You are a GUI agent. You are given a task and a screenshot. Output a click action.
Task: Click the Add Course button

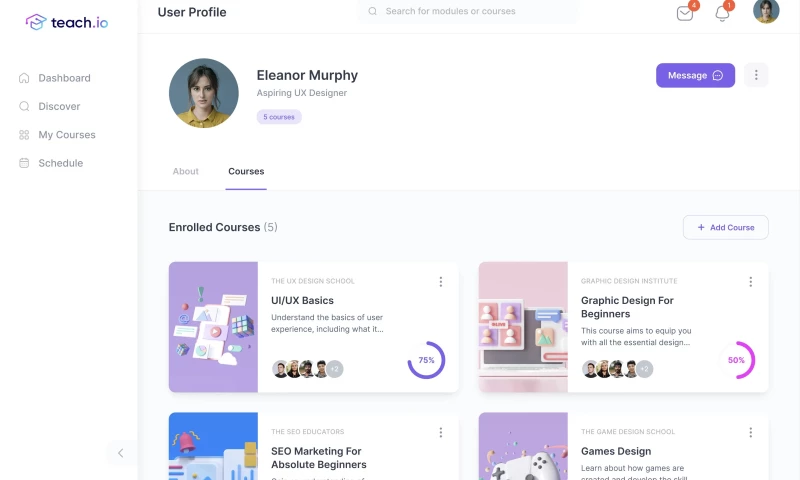[x=726, y=228]
